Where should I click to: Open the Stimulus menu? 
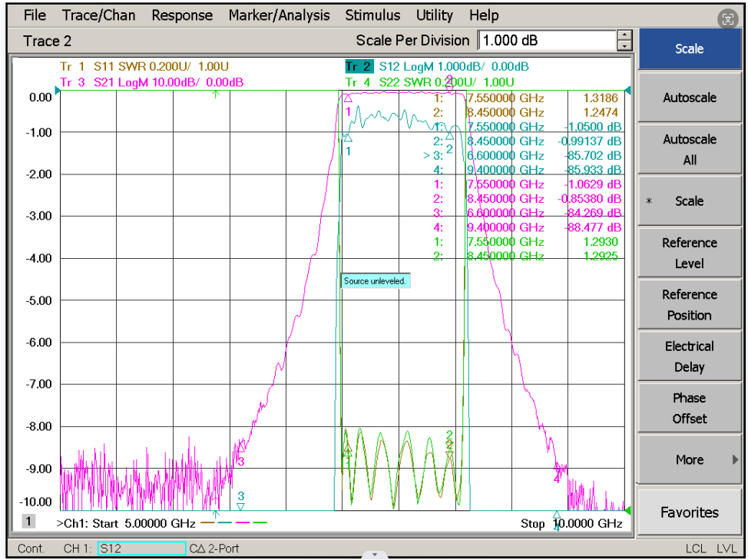[x=372, y=15]
